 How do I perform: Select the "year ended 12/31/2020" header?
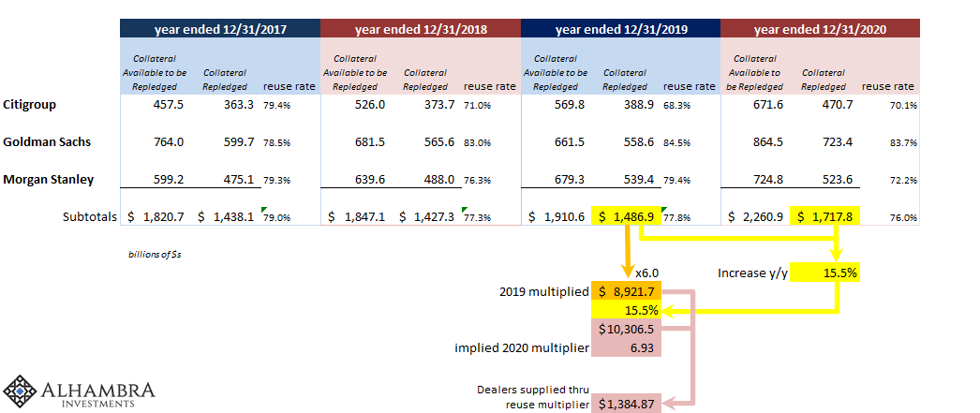[820, 29]
